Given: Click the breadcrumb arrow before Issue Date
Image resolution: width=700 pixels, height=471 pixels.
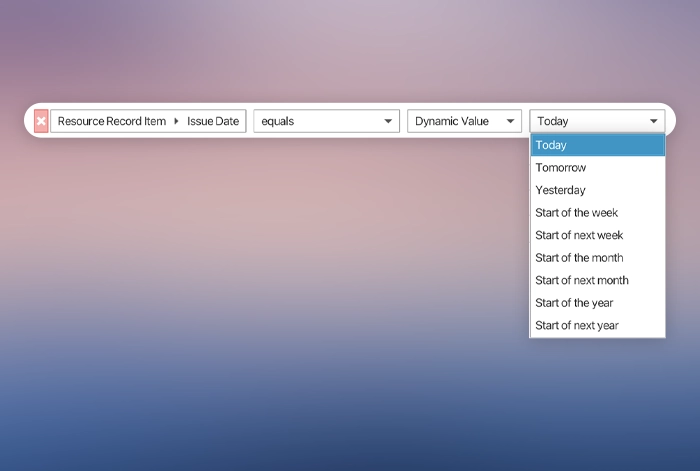Looking at the screenshot, I should tap(177, 121).
